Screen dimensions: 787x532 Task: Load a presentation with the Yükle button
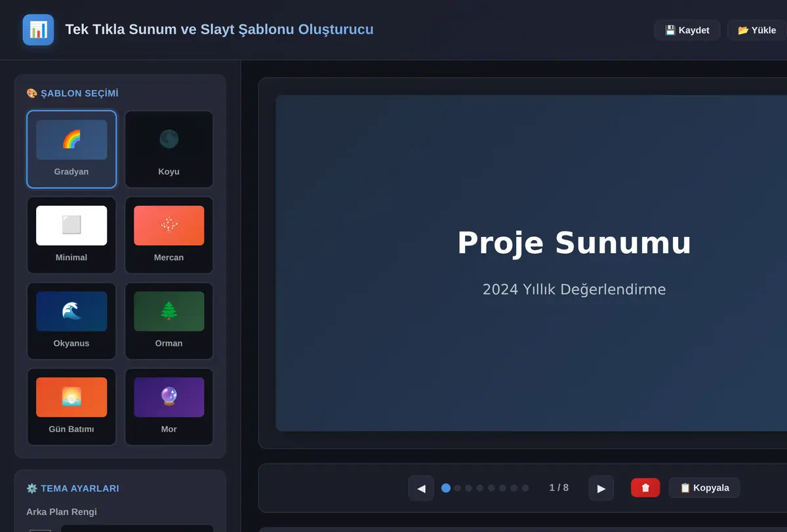pos(757,30)
